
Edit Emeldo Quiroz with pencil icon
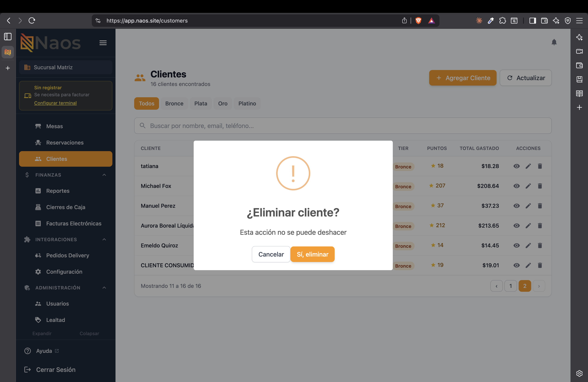(528, 245)
